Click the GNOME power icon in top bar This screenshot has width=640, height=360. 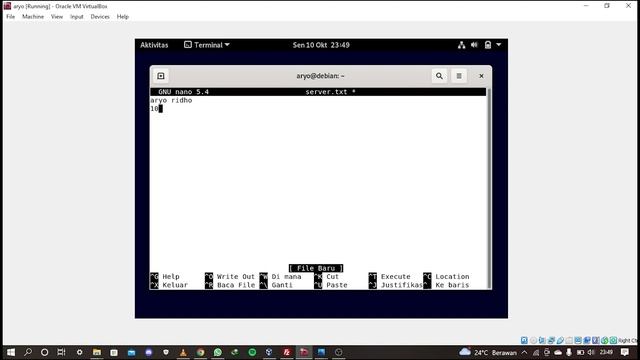point(488,45)
